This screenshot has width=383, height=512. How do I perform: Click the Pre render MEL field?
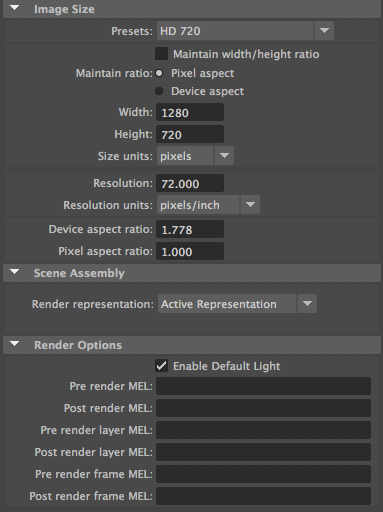click(x=263, y=386)
